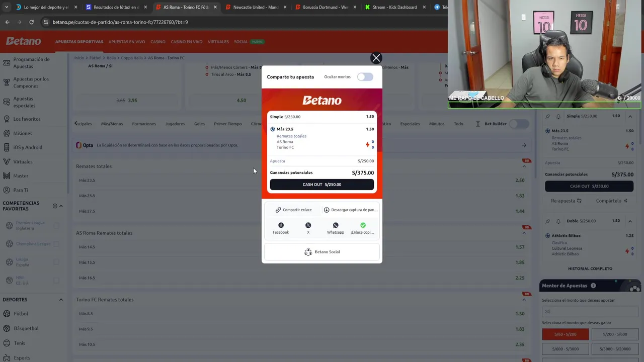Select Tenis in sports list

(19, 343)
